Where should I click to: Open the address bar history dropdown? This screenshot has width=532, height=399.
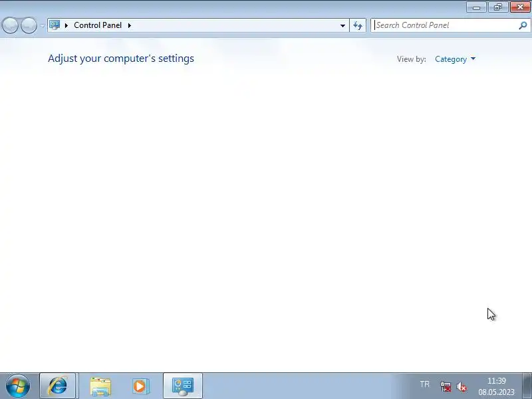(342, 25)
